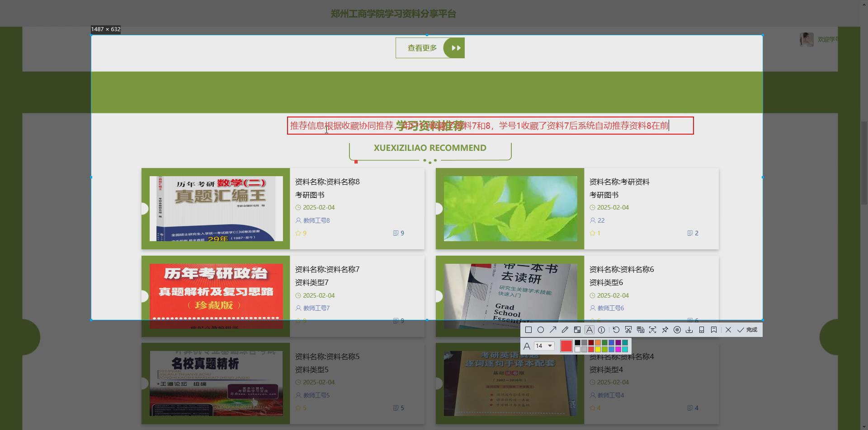Choose the pencil freehand tool
This screenshot has width=868, height=430.
point(565,330)
